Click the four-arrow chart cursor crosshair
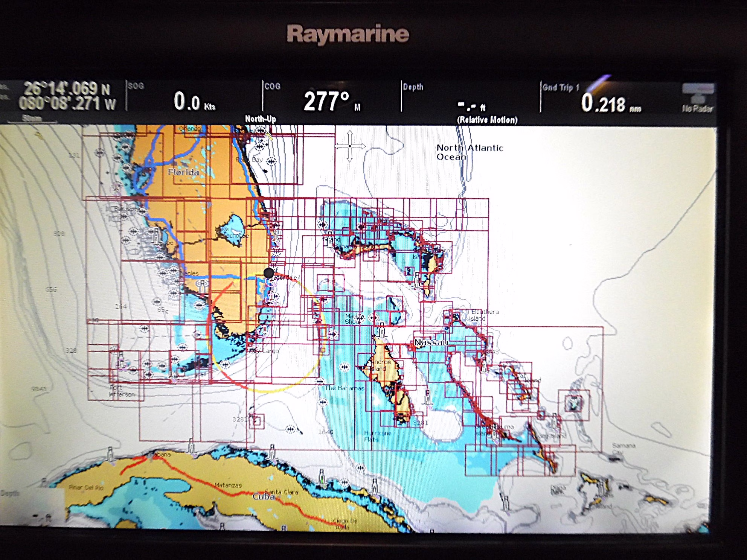This screenshot has width=747, height=560. pyautogui.click(x=350, y=146)
